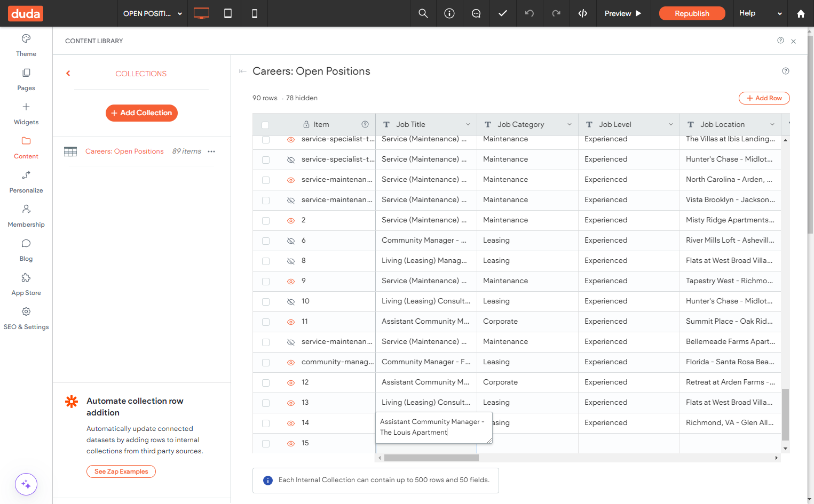This screenshot has width=814, height=504.
Task: Open Widgets panel in sidebar
Action: coord(26,114)
